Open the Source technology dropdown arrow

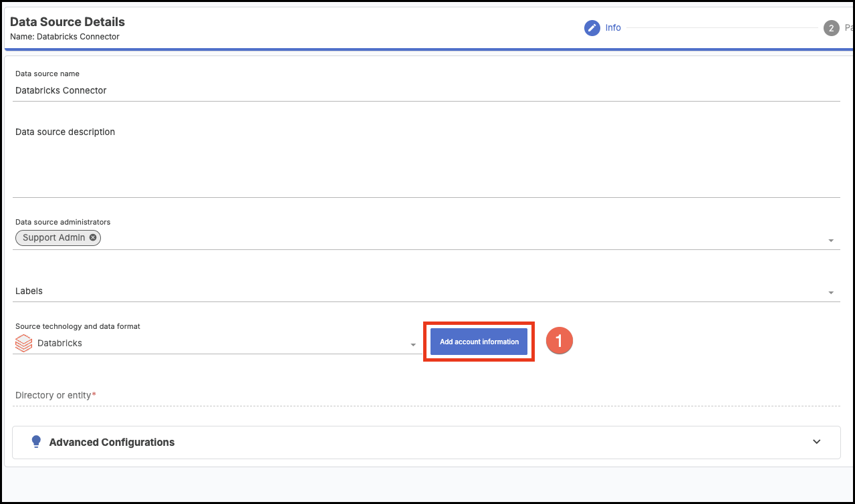coord(413,345)
